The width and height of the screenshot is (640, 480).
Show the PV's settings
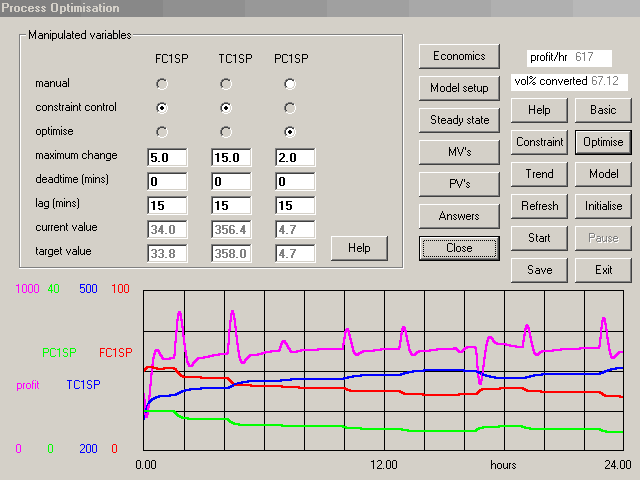(x=459, y=184)
